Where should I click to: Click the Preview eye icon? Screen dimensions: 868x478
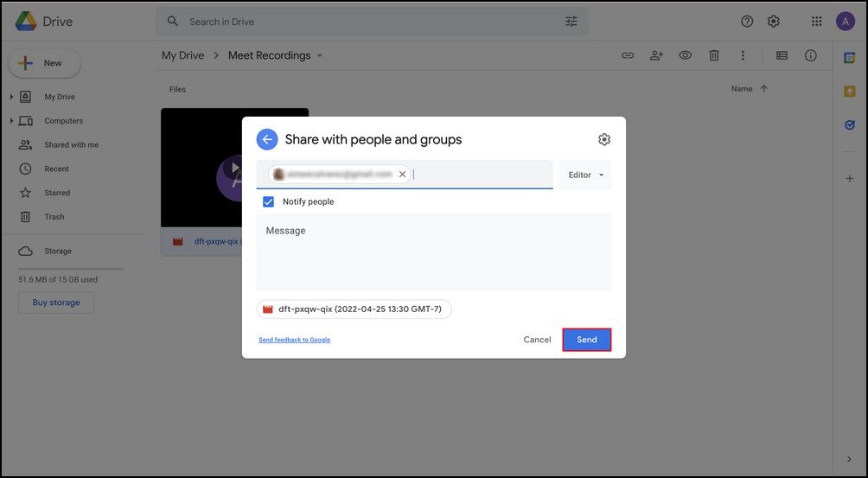point(686,55)
